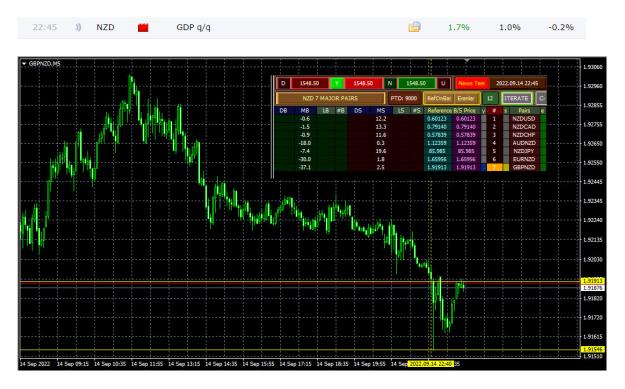Click teal reference price 0.60123
The height and width of the screenshot is (389, 625).
pyautogui.click(x=437, y=118)
